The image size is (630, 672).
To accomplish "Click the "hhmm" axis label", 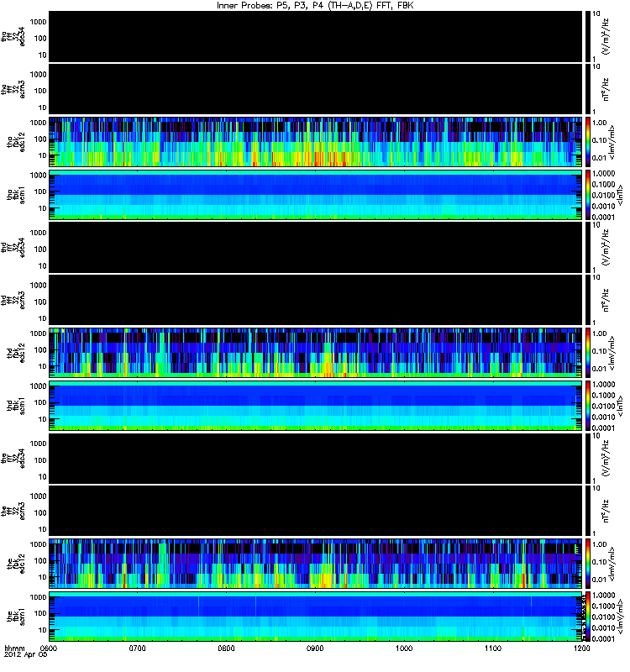I will [x=14, y=648].
